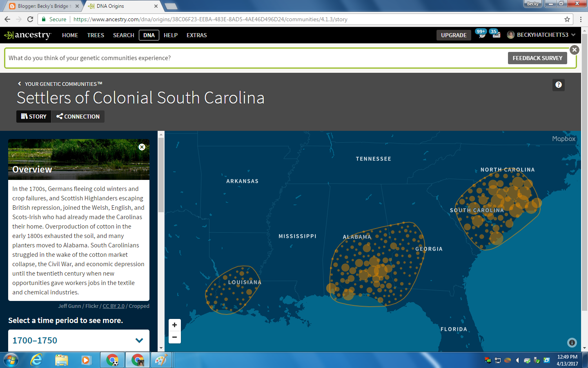Select the Louisiana community region on map
The width and height of the screenshot is (588, 368).
point(233,290)
